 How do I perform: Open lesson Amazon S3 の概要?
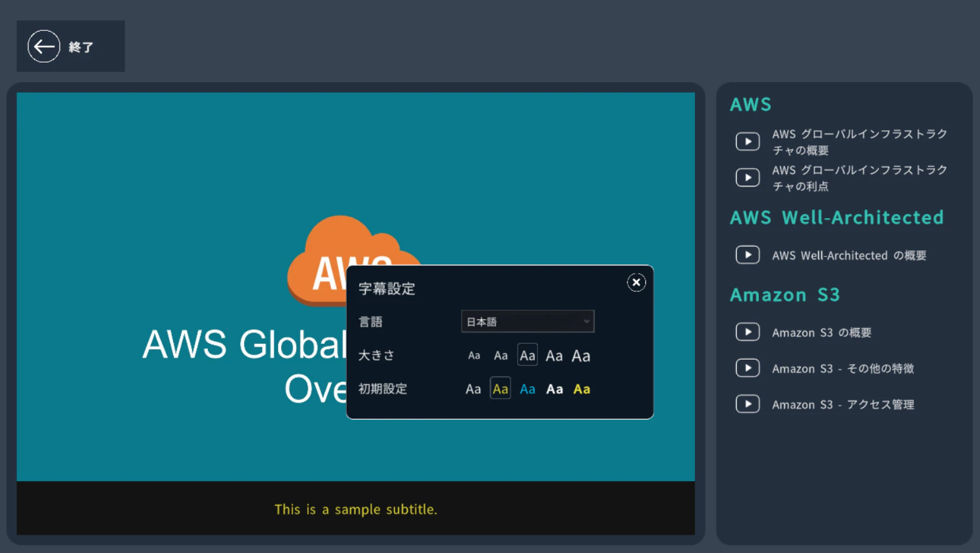821,332
